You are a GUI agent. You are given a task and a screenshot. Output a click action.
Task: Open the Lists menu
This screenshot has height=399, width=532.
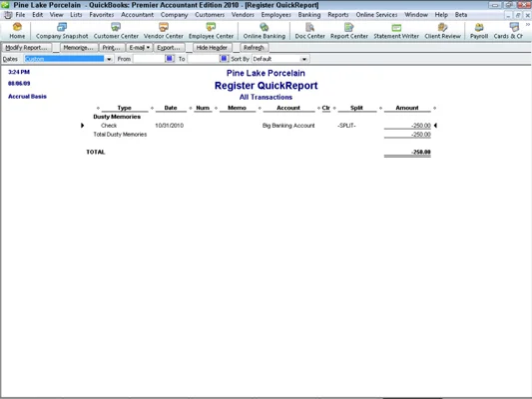[76, 15]
